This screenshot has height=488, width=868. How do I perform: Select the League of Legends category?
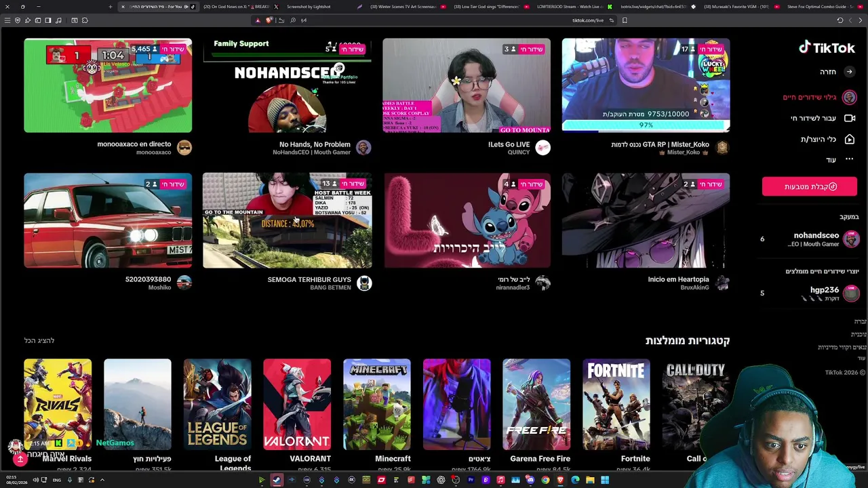point(217,405)
